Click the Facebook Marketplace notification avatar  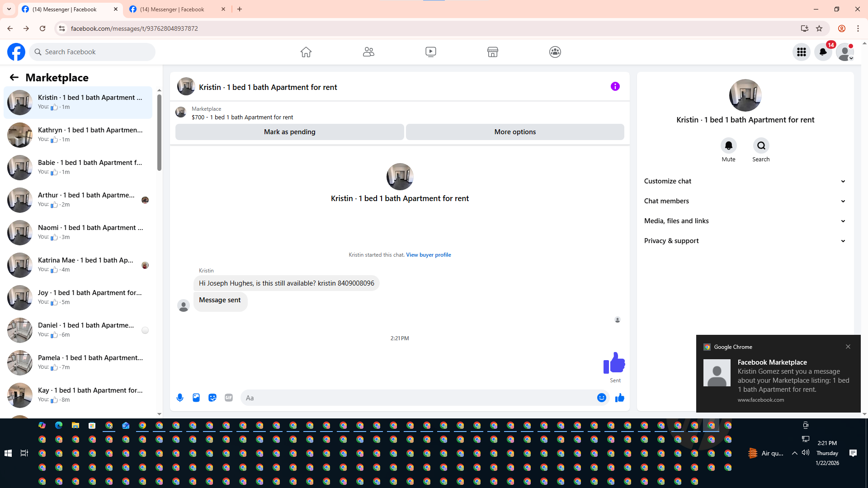(717, 373)
